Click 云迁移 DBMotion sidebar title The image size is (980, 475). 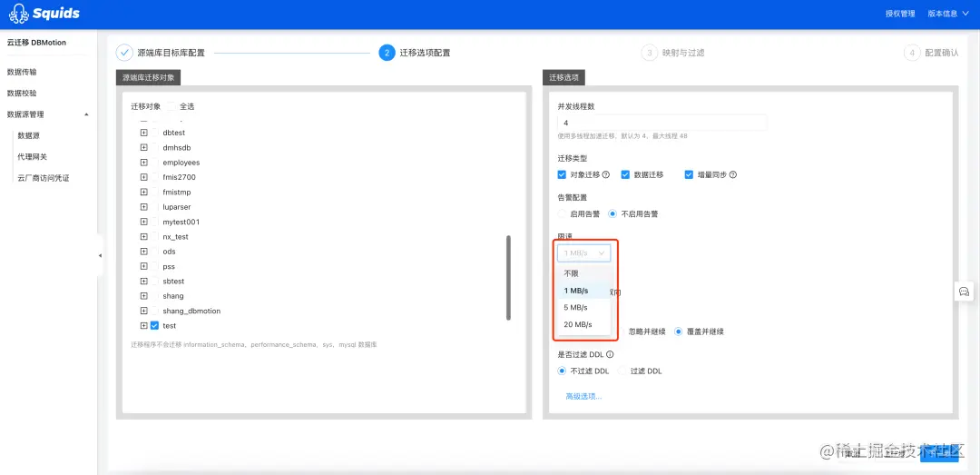(36, 43)
